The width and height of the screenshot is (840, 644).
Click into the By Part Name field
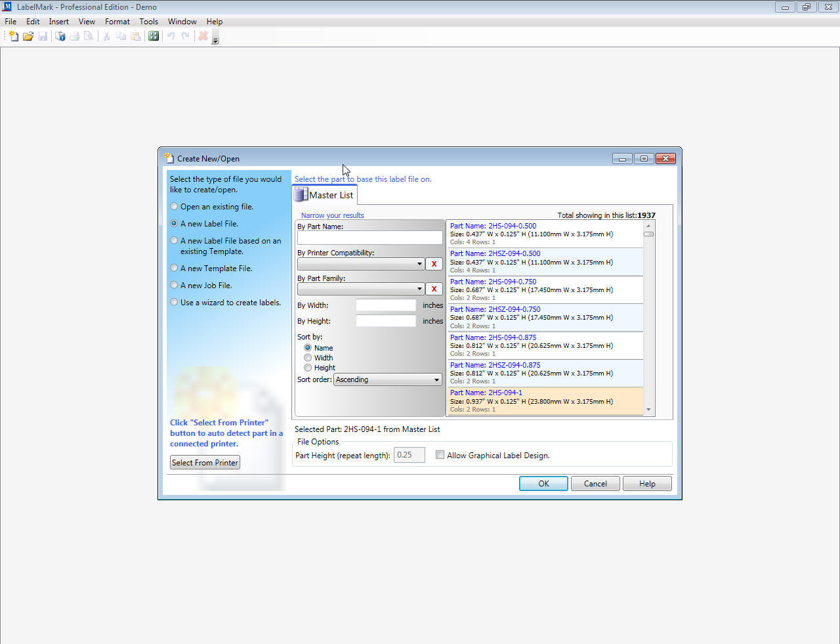pyautogui.click(x=370, y=238)
